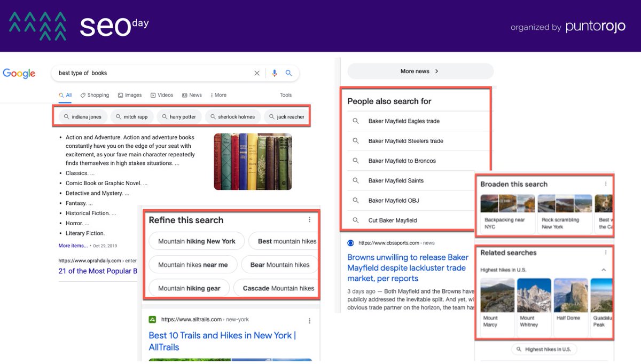641x364 pixels.
Task: Click the magnifier beside Highest hikes in U.S.
Action: (x=518, y=349)
